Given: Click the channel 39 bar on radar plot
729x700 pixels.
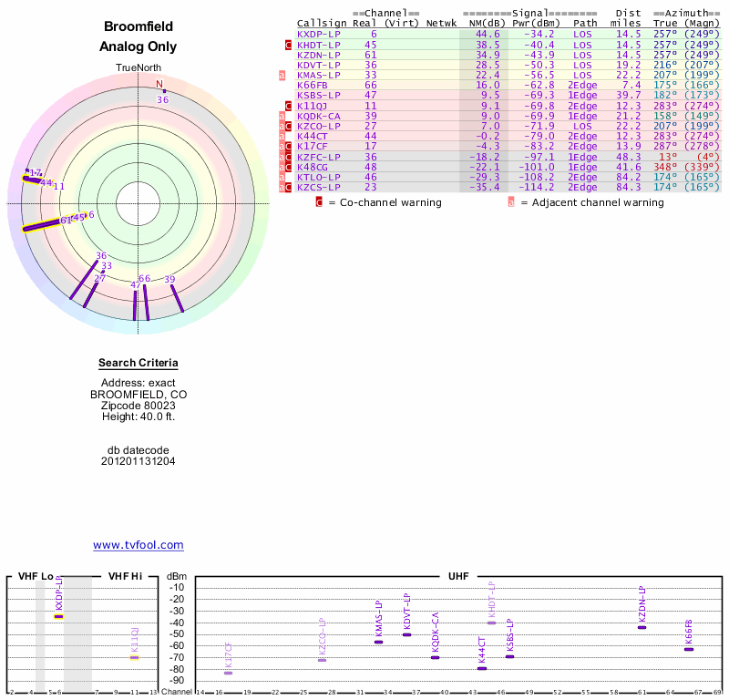Looking at the screenshot, I should tap(177, 298).
